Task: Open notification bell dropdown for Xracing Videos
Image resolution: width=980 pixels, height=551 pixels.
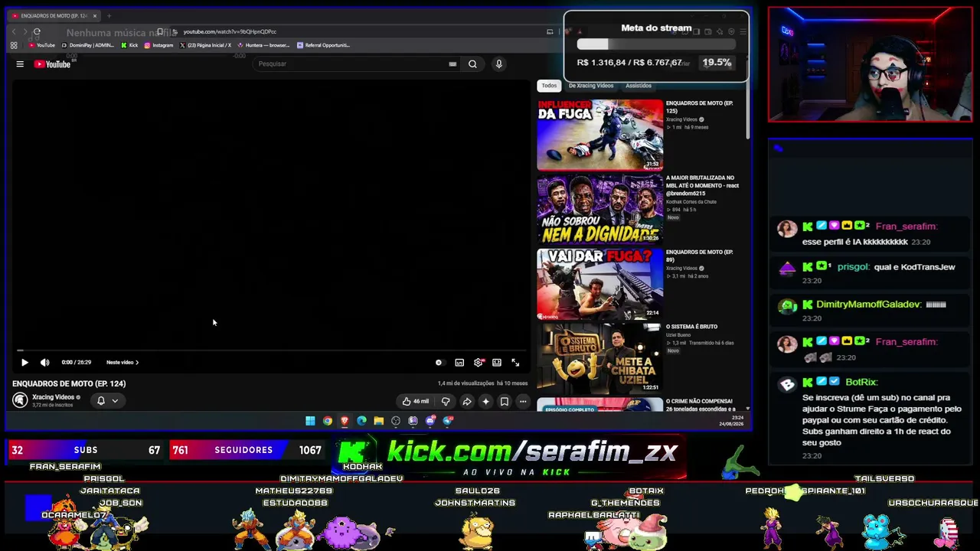Action: [x=107, y=400]
